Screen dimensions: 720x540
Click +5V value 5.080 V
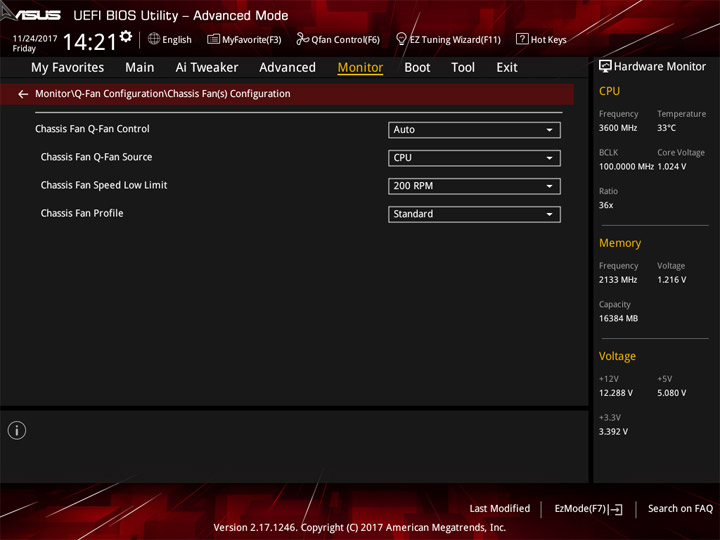pyautogui.click(x=672, y=393)
